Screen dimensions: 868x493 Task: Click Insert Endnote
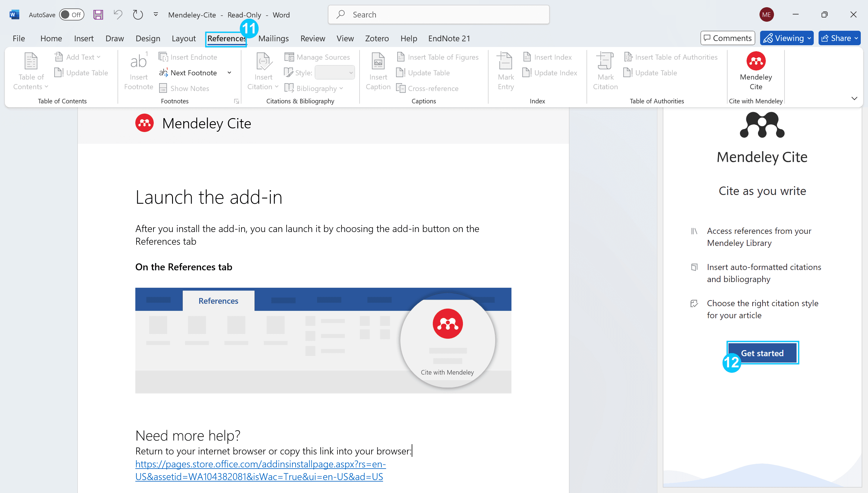coord(188,57)
